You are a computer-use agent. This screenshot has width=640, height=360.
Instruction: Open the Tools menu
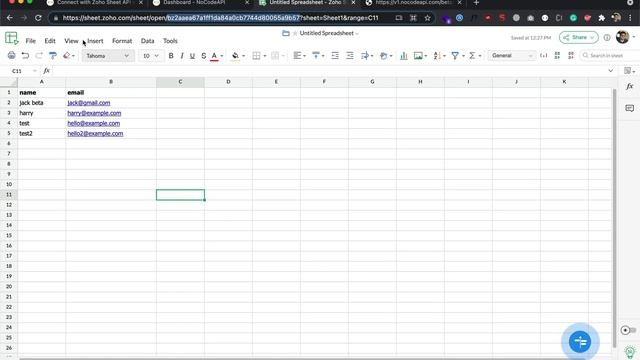(170, 41)
